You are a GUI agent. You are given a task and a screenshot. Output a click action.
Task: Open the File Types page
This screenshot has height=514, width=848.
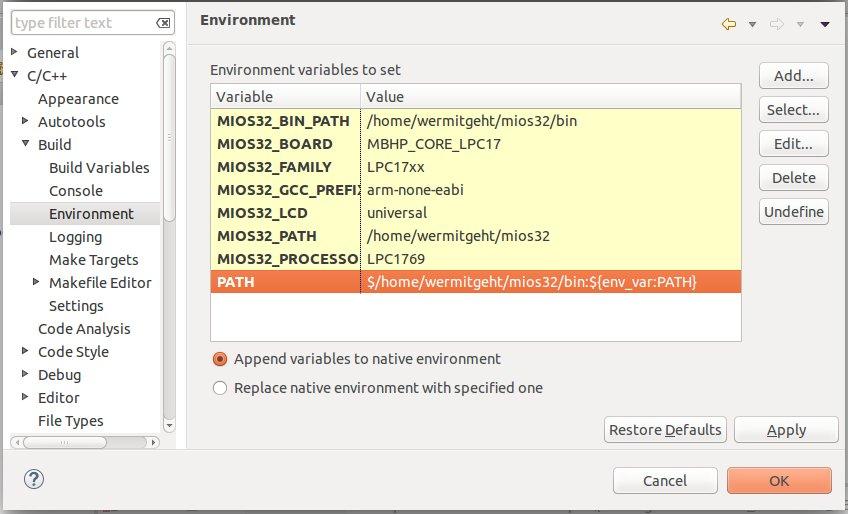[x=70, y=421]
